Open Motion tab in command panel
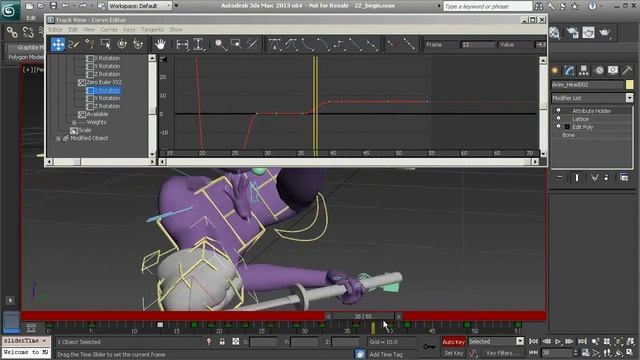 (x=599, y=70)
